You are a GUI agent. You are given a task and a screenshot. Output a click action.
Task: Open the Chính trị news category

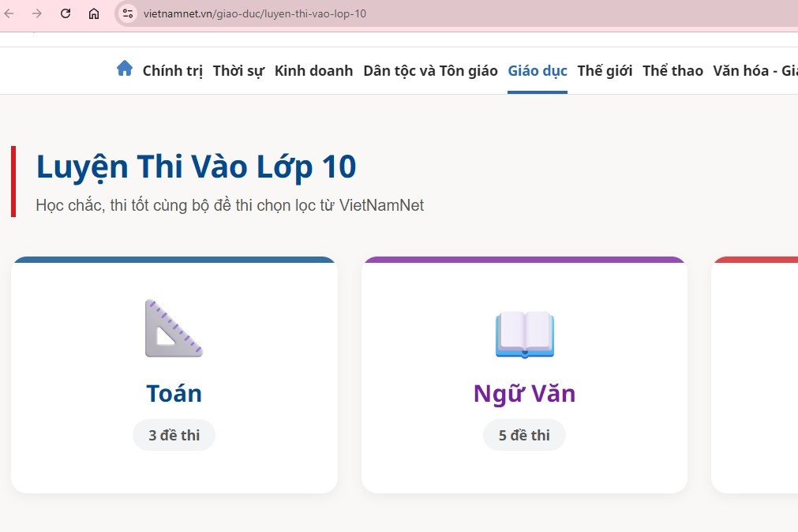[x=172, y=70]
